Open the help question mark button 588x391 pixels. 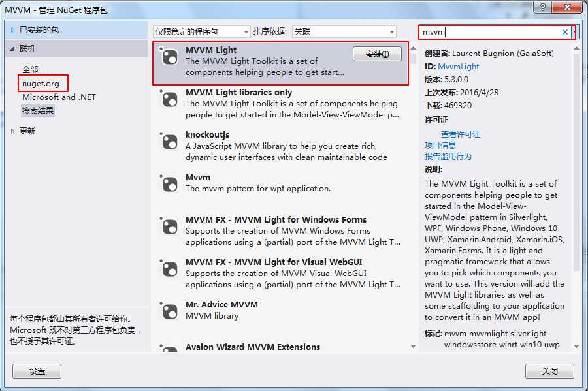543,7
